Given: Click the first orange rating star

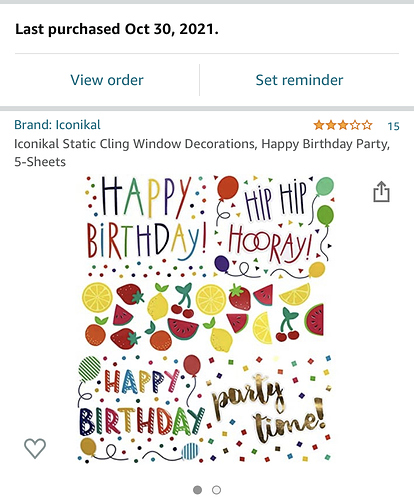Looking at the screenshot, I should point(319,125).
